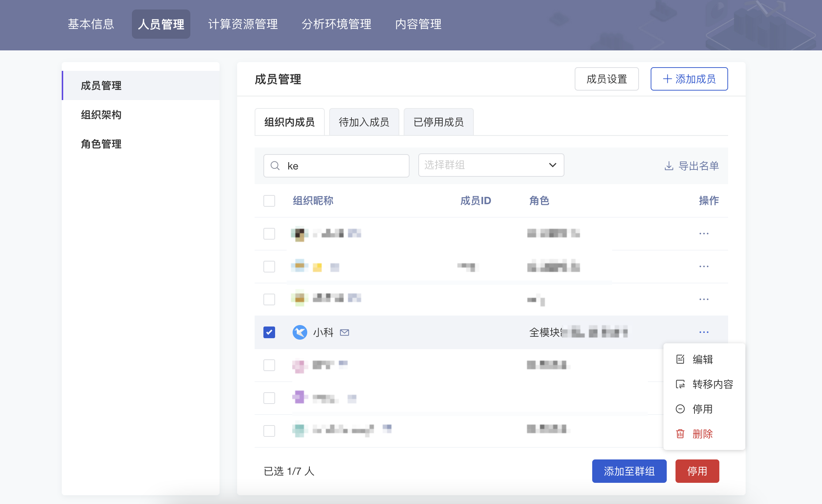Click the email icon beside 小科
Screen dimensions: 822x504
(x=345, y=332)
